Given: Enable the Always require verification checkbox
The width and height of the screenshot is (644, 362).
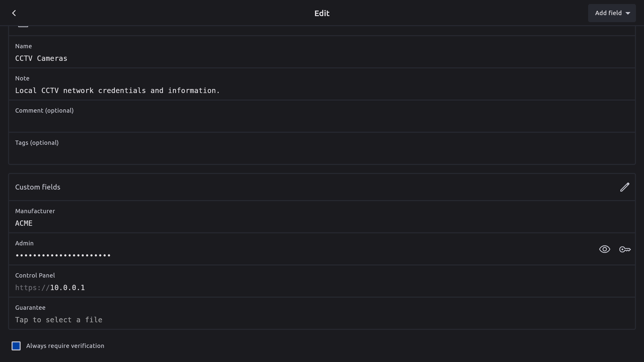Looking at the screenshot, I should (x=16, y=346).
